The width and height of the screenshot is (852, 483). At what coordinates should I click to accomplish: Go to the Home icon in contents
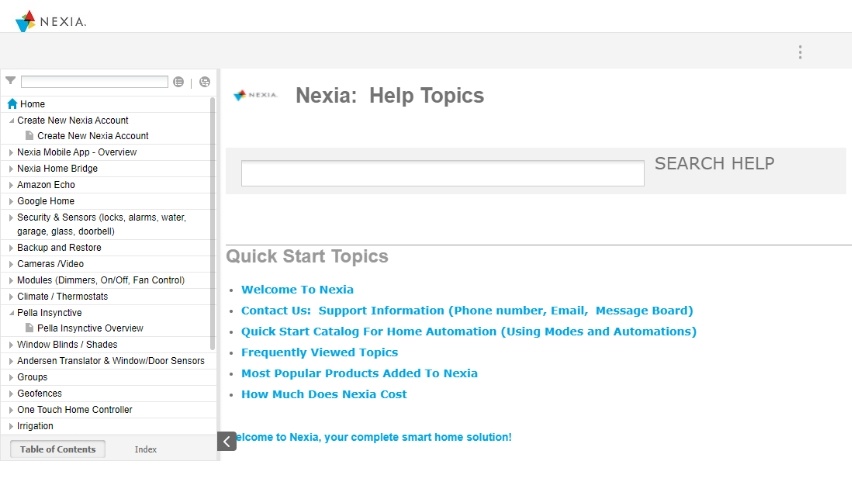tap(12, 104)
